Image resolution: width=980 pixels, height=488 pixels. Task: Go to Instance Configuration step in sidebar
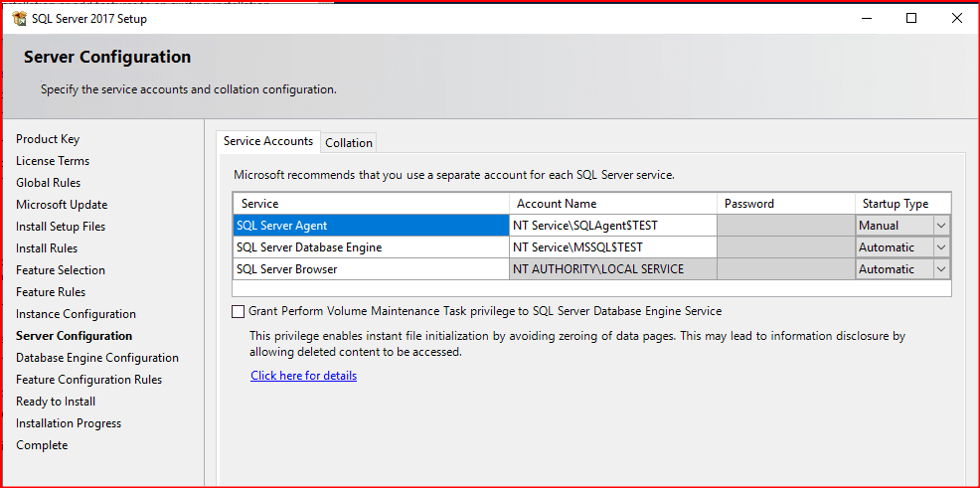click(x=76, y=314)
